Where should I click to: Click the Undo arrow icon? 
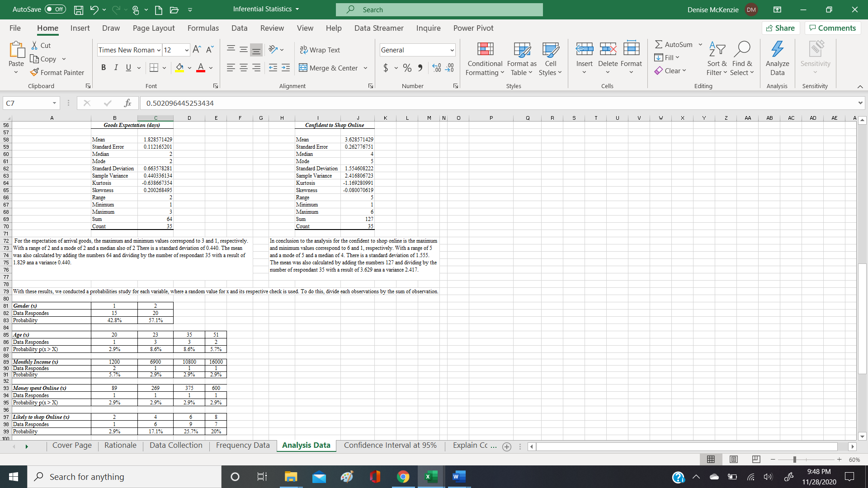94,9
